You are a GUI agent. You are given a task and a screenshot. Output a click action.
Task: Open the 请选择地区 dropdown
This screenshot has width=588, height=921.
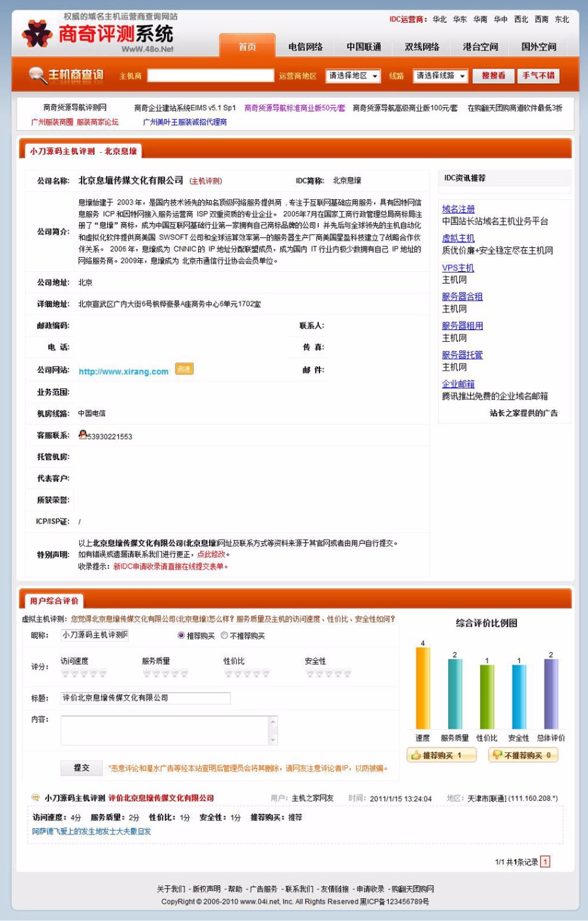point(353,76)
